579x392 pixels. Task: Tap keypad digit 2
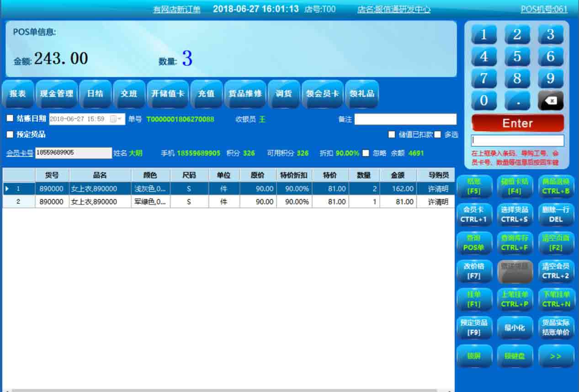(517, 34)
